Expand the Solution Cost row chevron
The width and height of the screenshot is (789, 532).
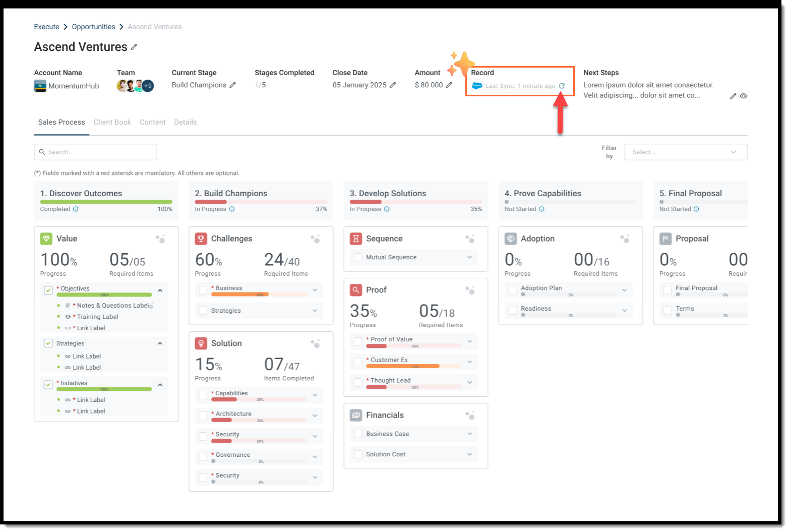470,454
